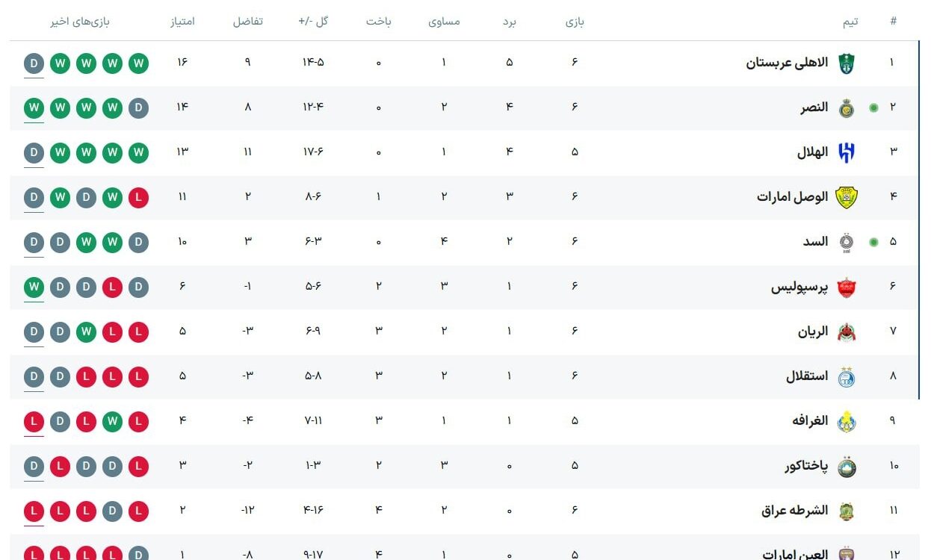Image resolution: width=931 pixels, height=560 pixels.
Task: Click the green live dot beside النصر
Action: click(873, 108)
